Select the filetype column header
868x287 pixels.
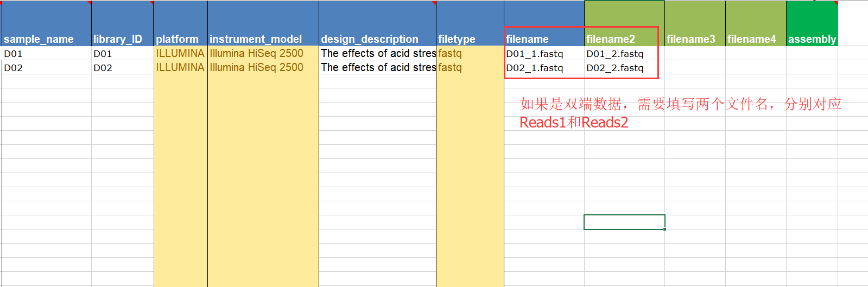(470, 39)
